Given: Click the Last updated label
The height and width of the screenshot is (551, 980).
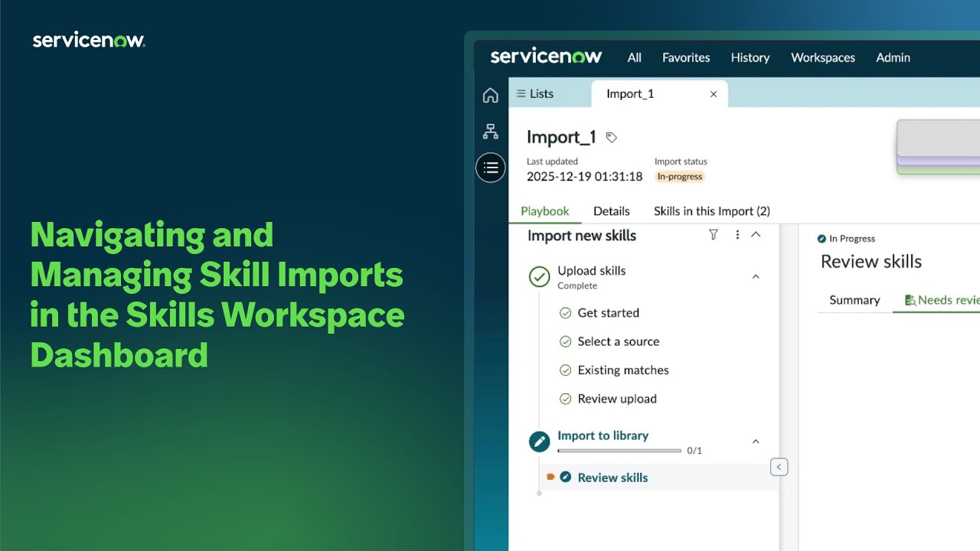Looking at the screenshot, I should pyautogui.click(x=552, y=161).
